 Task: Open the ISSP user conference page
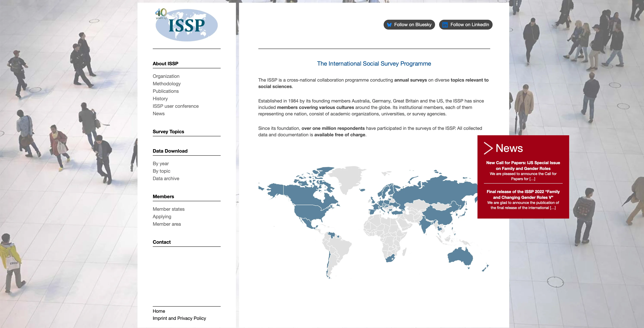click(176, 106)
